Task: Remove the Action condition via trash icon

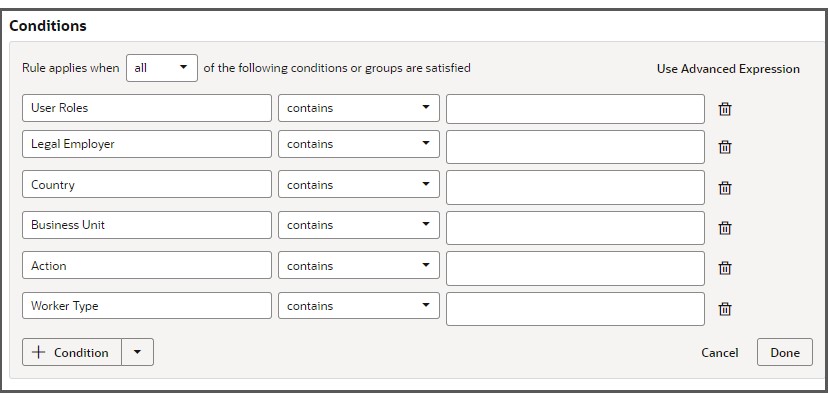Action: (x=725, y=268)
